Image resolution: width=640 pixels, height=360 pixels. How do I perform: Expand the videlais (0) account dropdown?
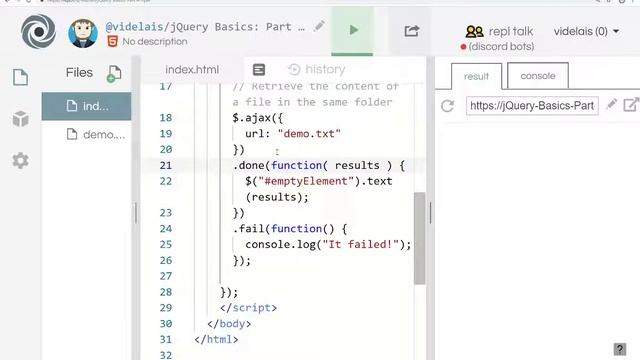587,31
